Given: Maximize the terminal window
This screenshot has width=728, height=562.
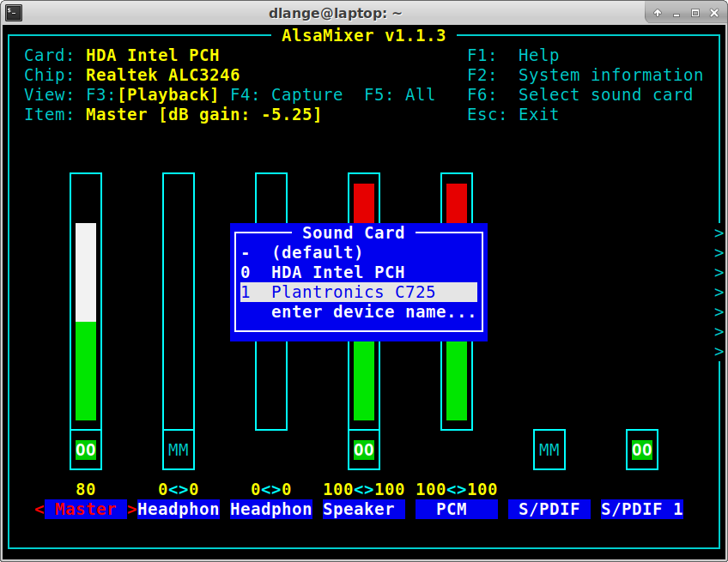Looking at the screenshot, I should click(x=695, y=13).
